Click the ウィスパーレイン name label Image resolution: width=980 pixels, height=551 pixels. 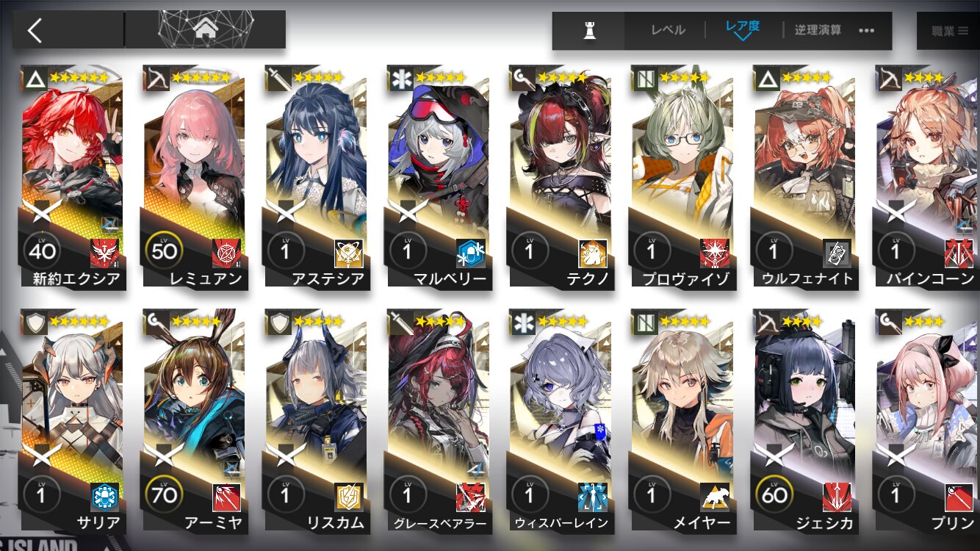(x=562, y=523)
